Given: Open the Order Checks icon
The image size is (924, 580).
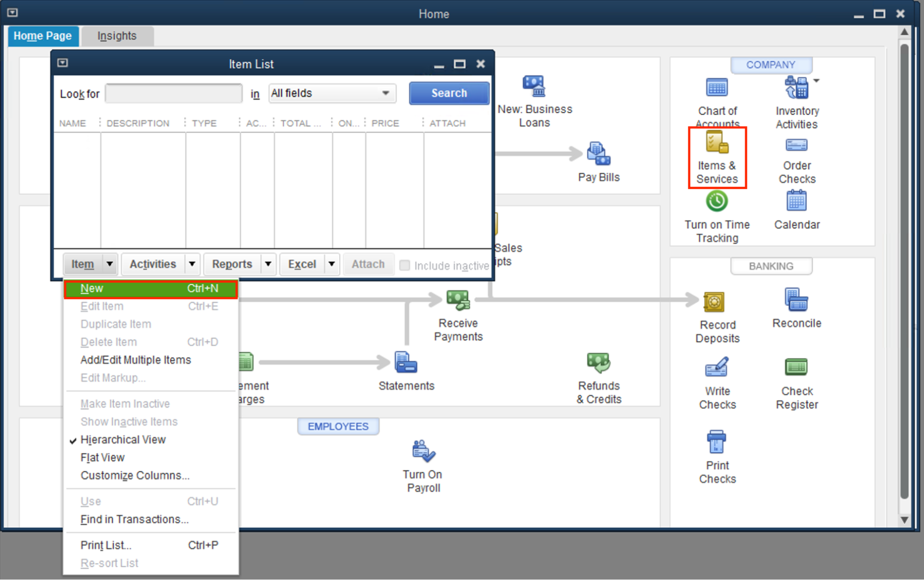Looking at the screenshot, I should click(x=796, y=145).
